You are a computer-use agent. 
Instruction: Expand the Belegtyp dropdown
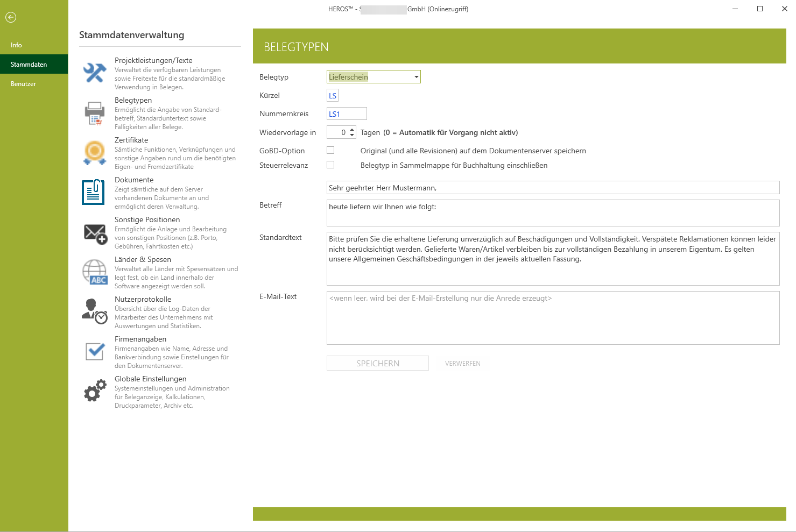click(x=416, y=77)
